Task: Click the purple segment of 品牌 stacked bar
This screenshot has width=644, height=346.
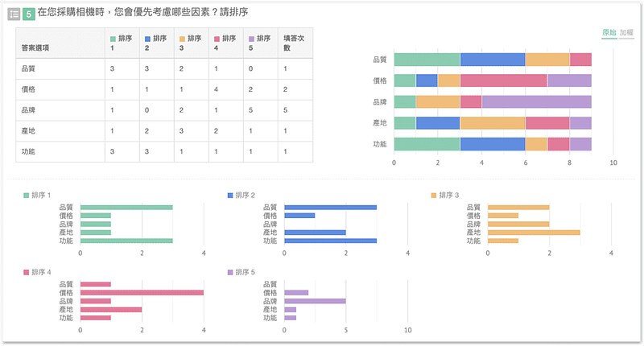Action: click(537, 102)
